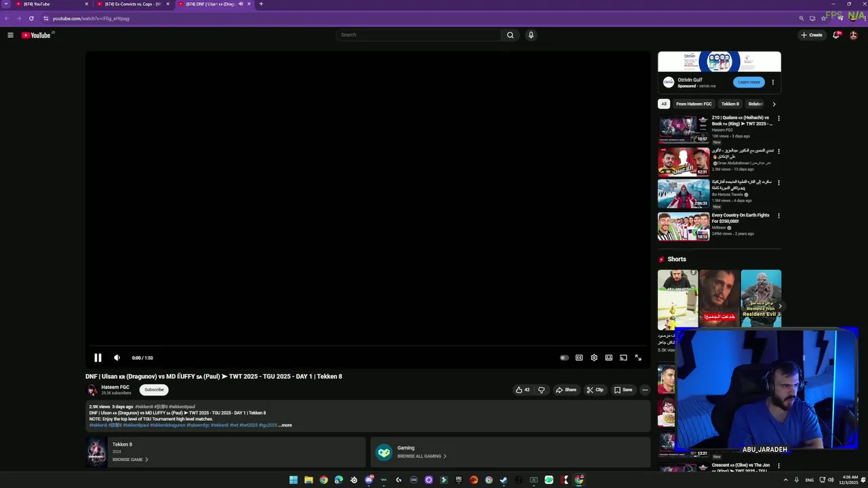Viewport: 868px width, 488px height.
Task: Open options for Crescent vs The Jon video
Action: click(778, 466)
